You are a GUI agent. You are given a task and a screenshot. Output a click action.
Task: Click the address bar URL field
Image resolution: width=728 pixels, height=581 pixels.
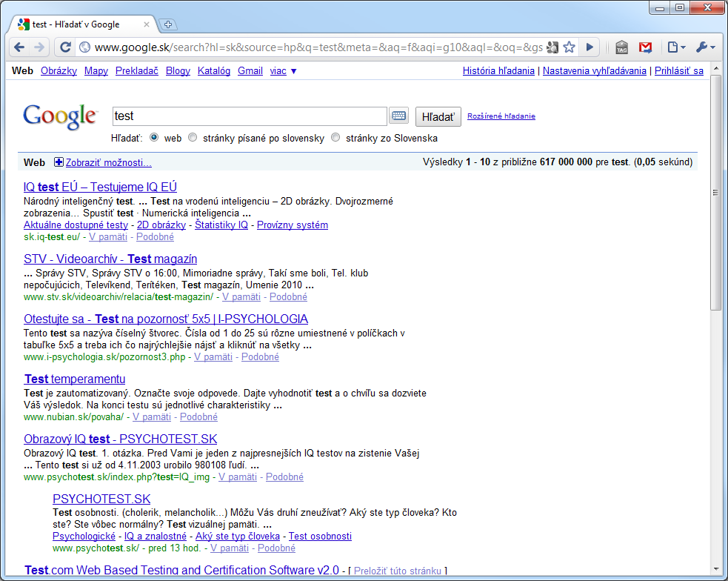318,47
